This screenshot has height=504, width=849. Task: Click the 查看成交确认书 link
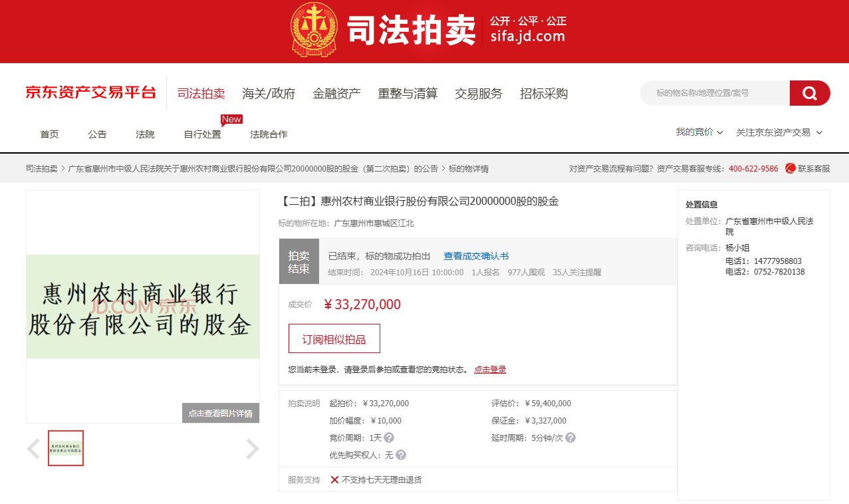(476, 256)
